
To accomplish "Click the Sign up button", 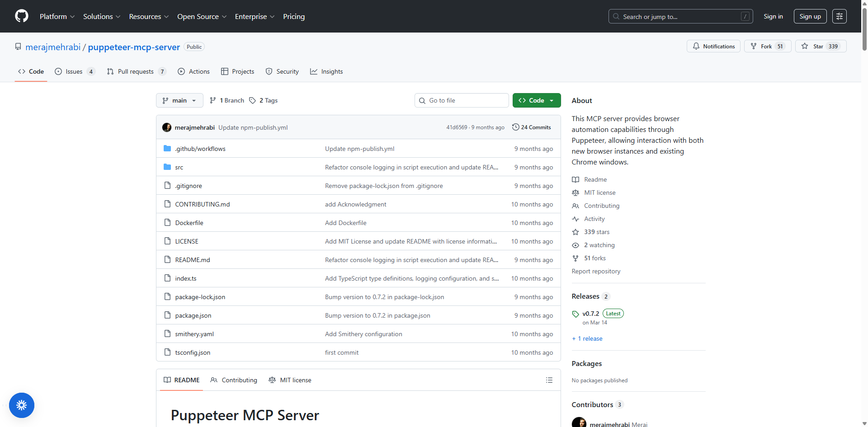I will pyautogui.click(x=810, y=16).
